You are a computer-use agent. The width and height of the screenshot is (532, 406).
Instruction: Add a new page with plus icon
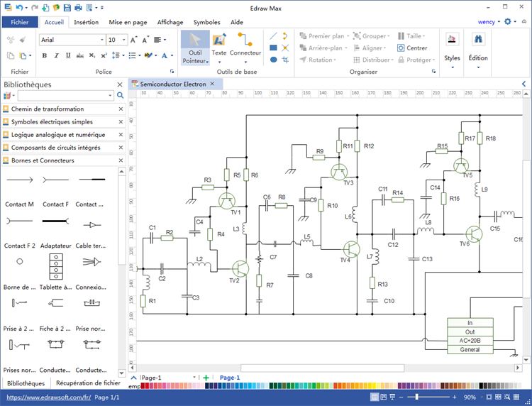coord(206,378)
